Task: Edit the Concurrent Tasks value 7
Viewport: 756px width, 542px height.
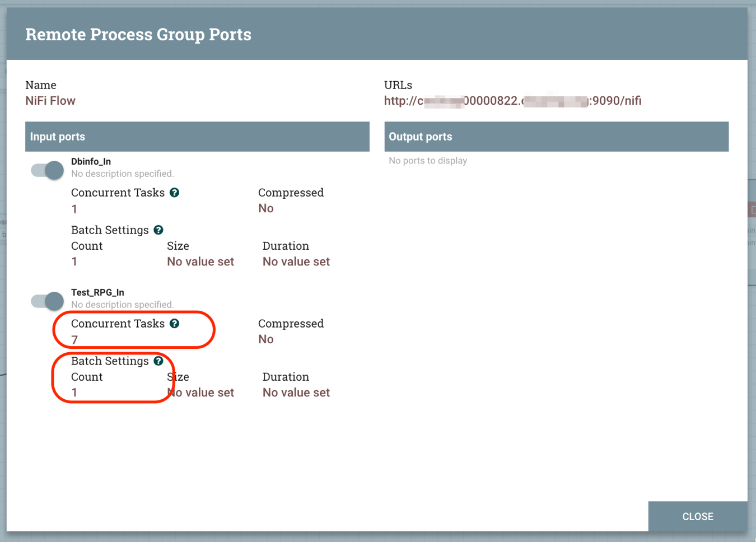Action: pos(74,339)
